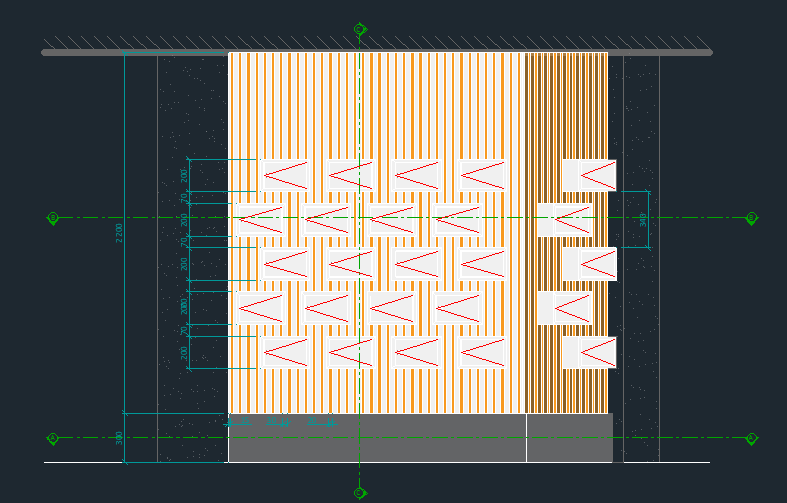
Task: Select the upper-left green grid bubble
Action: 53,217
